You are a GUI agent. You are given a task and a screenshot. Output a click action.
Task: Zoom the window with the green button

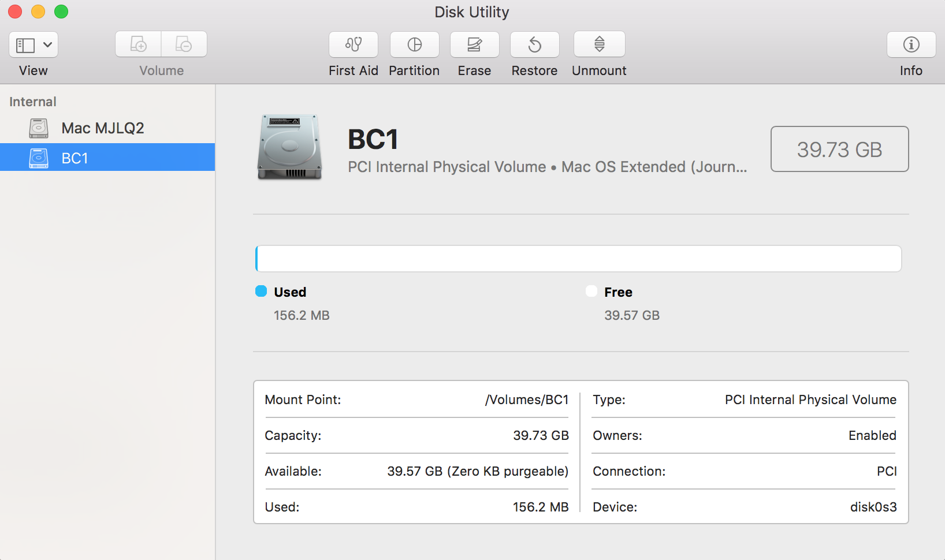tap(61, 12)
